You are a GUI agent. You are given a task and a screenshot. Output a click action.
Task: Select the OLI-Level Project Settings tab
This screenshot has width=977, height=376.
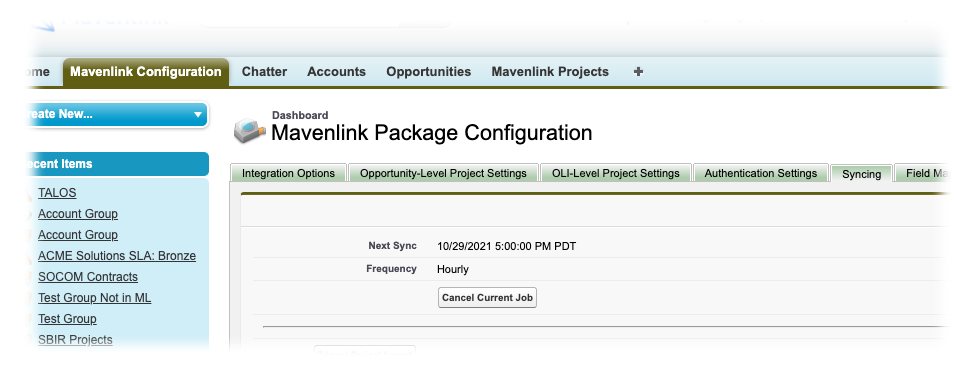616,173
